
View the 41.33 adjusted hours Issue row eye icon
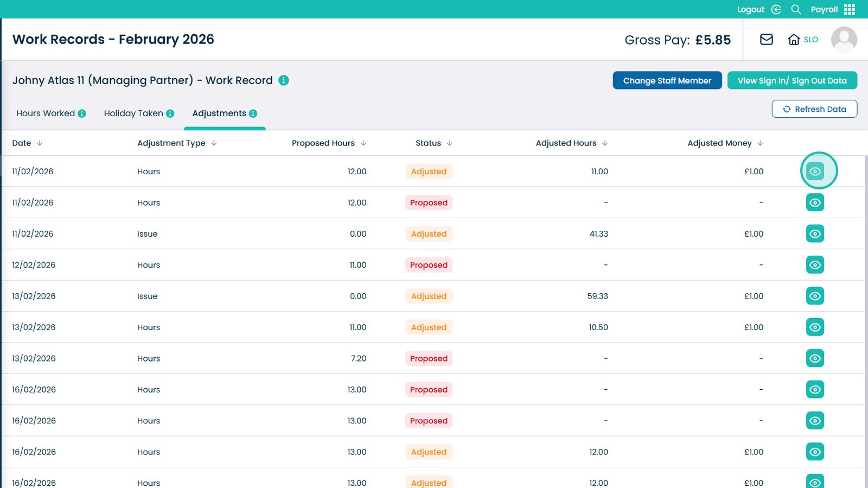coord(815,234)
